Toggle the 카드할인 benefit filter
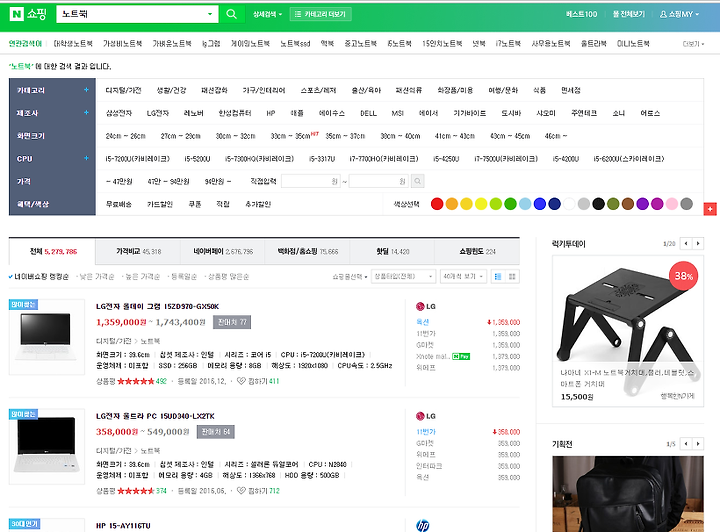 point(160,204)
